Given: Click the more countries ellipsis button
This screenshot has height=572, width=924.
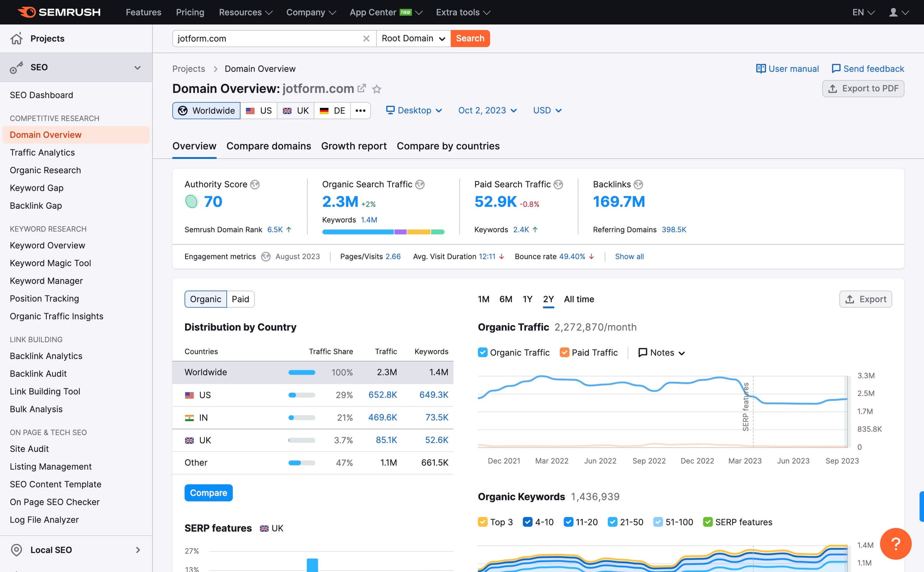Looking at the screenshot, I should tap(360, 111).
